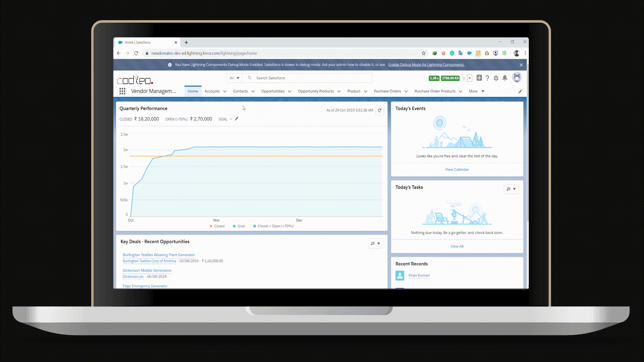Open the Opportunities tab
The width and height of the screenshot is (644, 362).
273,91
